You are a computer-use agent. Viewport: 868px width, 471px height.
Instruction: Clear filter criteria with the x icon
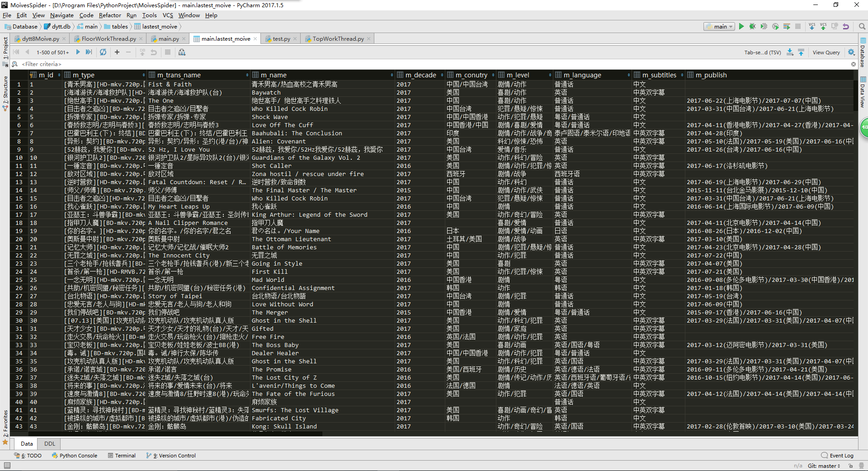854,64
